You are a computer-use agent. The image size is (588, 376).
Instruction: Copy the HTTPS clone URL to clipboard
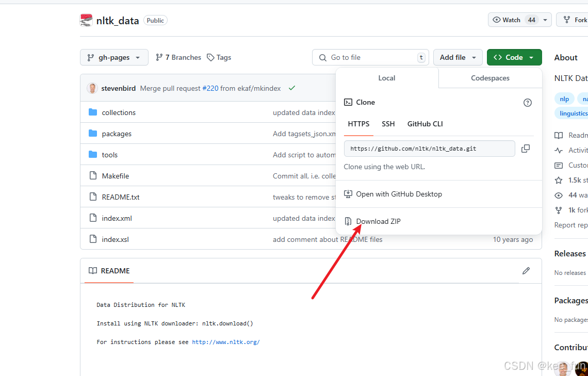(x=526, y=149)
